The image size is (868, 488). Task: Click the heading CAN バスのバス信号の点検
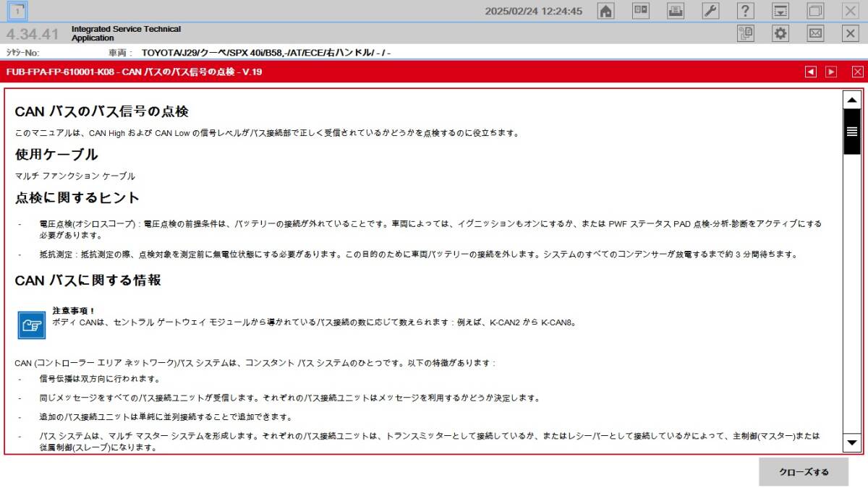[101, 111]
